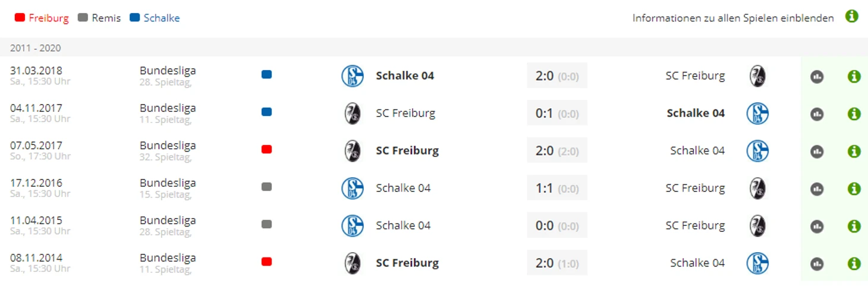This screenshot has height=286, width=868.
Task: Click Schalke 04 crest in the 31.03.2018 row
Action: 353,76
